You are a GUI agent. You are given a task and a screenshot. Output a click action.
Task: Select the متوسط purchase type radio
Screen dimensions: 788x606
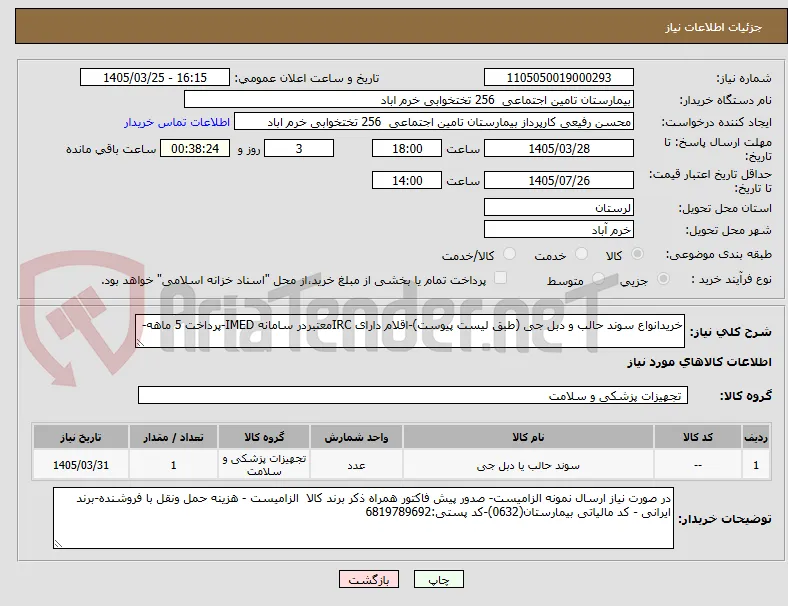click(x=598, y=279)
